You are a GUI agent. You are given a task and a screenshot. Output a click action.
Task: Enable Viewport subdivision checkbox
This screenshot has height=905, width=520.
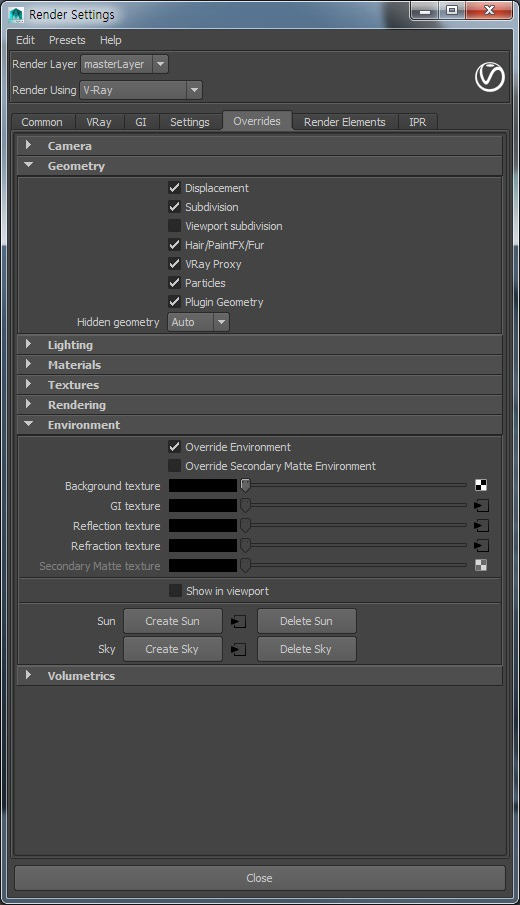coord(174,226)
